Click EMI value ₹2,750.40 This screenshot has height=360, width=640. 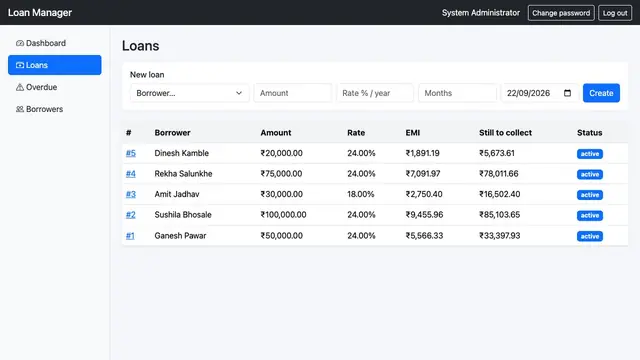pos(424,194)
